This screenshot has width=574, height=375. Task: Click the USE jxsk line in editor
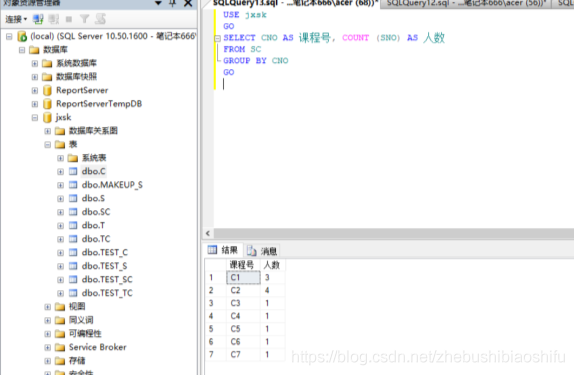pyautogui.click(x=245, y=15)
